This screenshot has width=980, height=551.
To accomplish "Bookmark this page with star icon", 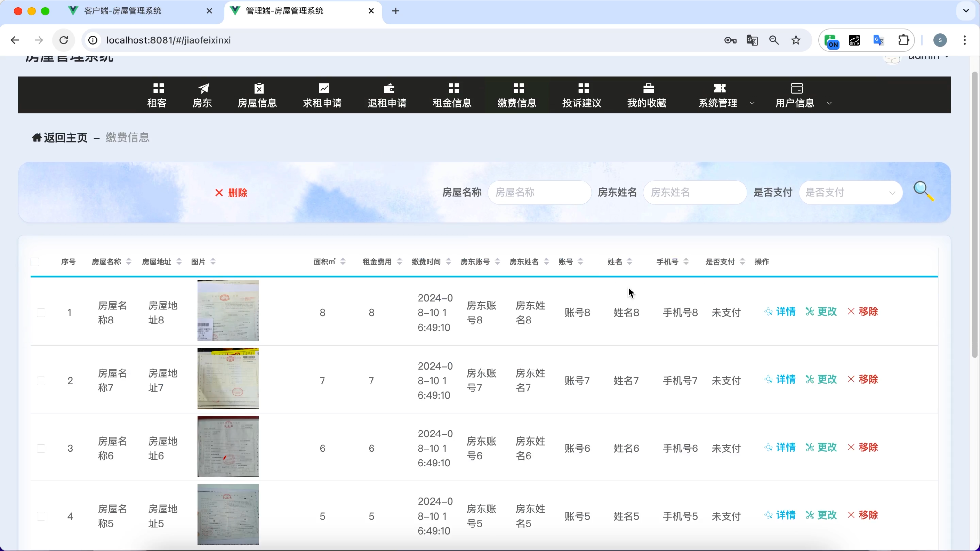I will coord(796,40).
